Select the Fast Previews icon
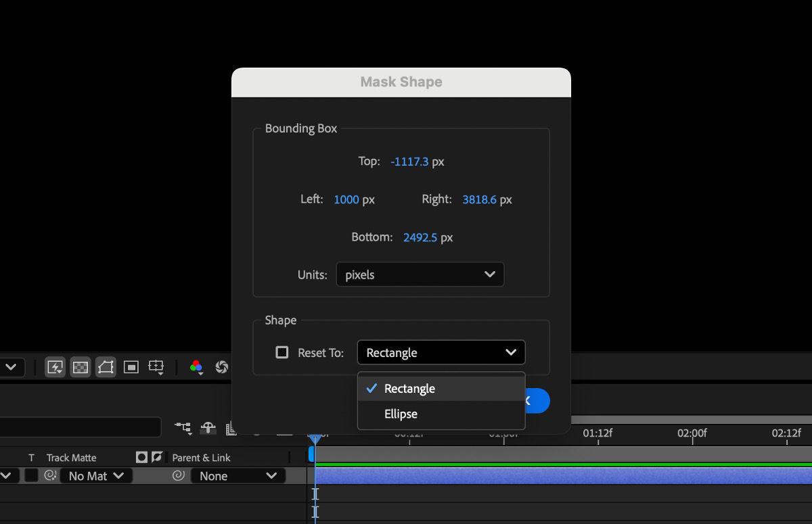812x524 pixels. click(x=56, y=367)
